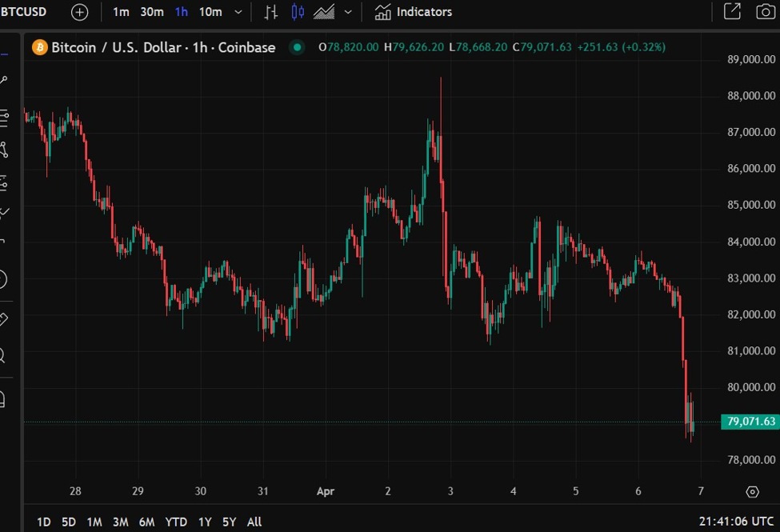Choose the area chart style icon
This screenshot has height=532, width=780.
point(324,12)
